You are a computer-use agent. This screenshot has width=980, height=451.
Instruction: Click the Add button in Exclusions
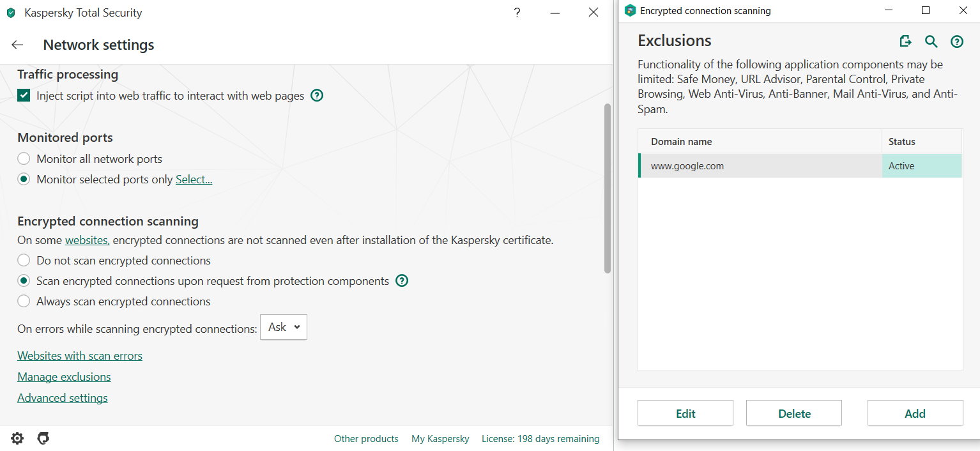point(915,413)
